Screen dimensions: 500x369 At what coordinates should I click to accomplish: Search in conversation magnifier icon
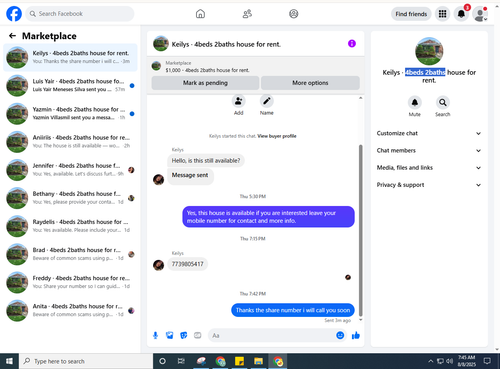pyautogui.click(x=443, y=102)
